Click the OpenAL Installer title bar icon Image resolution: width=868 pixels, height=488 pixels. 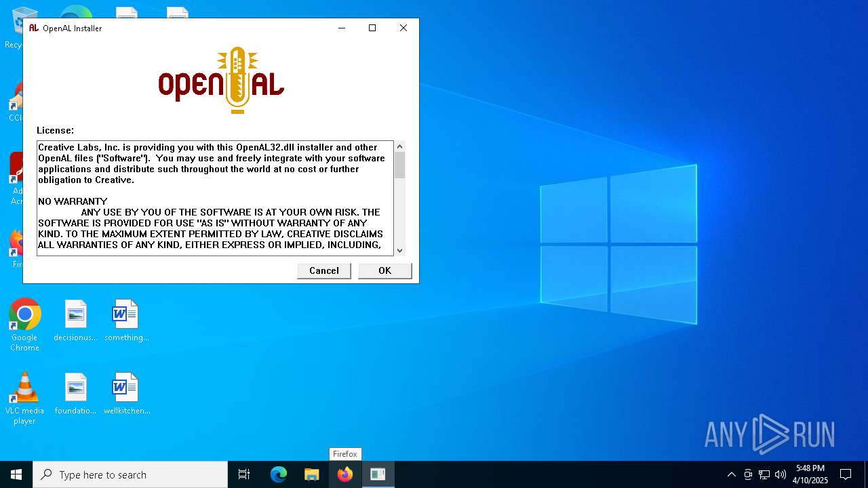(34, 28)
